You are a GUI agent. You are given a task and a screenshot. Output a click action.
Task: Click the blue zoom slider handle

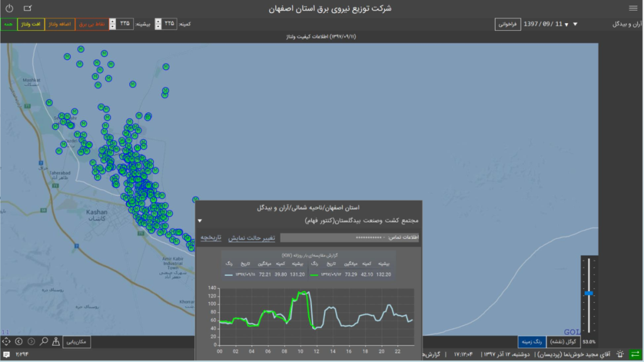[x=589, y=293]
